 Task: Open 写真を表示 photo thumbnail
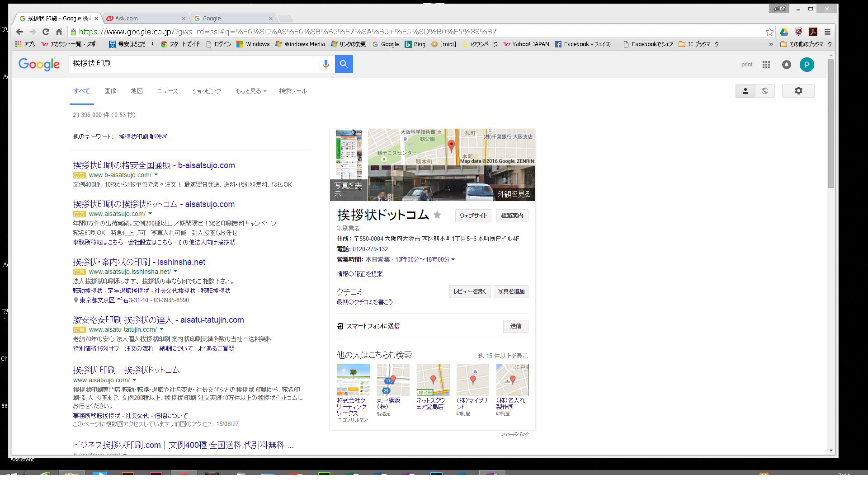coord(349,165)
